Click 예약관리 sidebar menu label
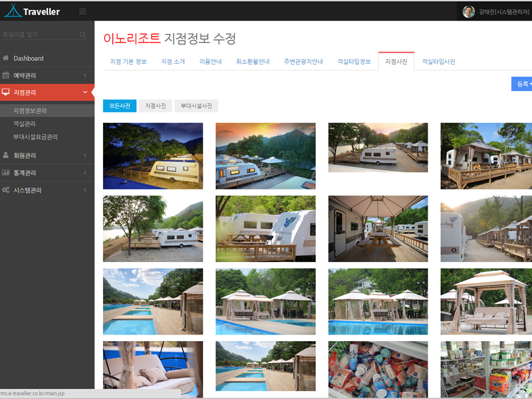The width and height of the screenshot is (532, 399). pos(25,75)
